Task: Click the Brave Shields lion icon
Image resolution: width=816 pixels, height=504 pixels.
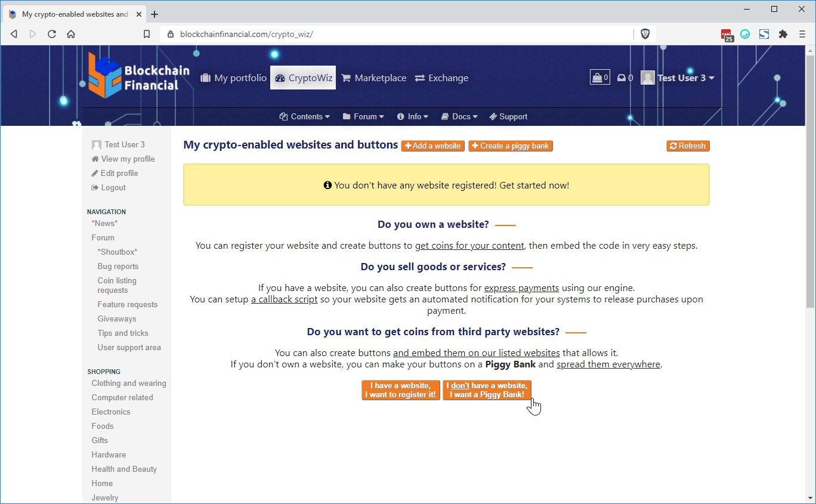Action: 645,34
